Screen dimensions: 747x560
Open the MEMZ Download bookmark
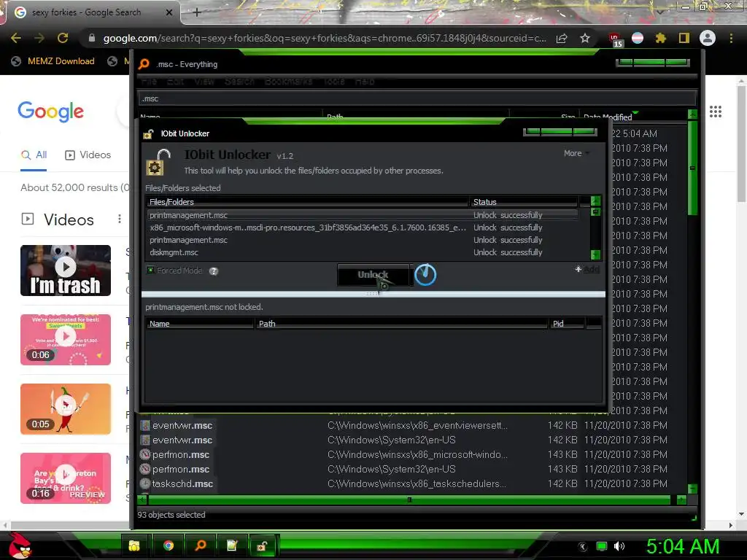click(x=53, y=61)
